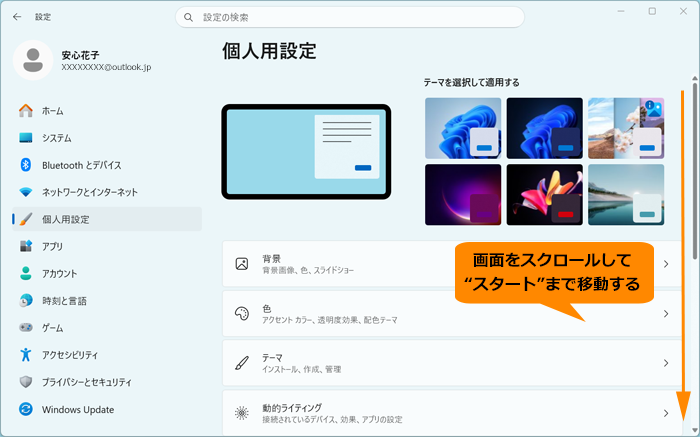
Task: Apply the lake landscape theme
Action: point(626,195)
